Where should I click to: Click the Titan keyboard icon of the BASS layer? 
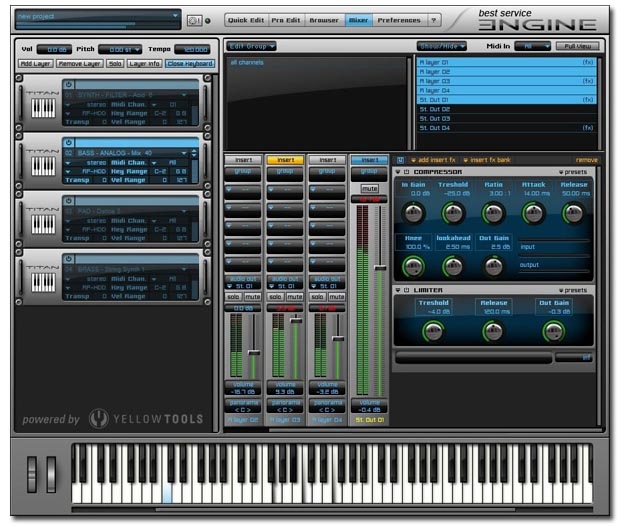tap(43, 166)
